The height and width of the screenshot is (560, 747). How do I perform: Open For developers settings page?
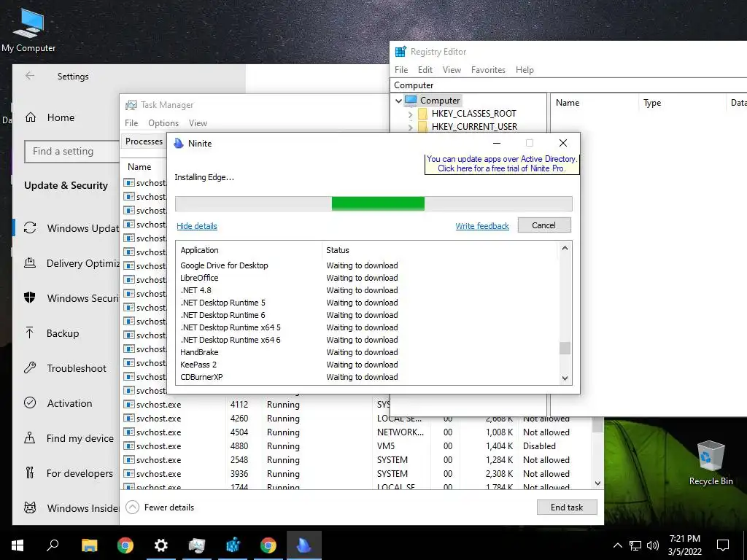[69, 473]
